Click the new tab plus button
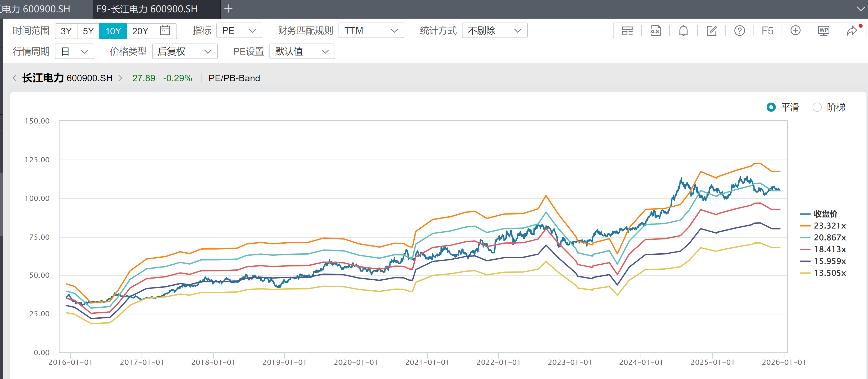The height and width of the screenshot is (379, 868). pyautogui.click(x=228, y=8)
